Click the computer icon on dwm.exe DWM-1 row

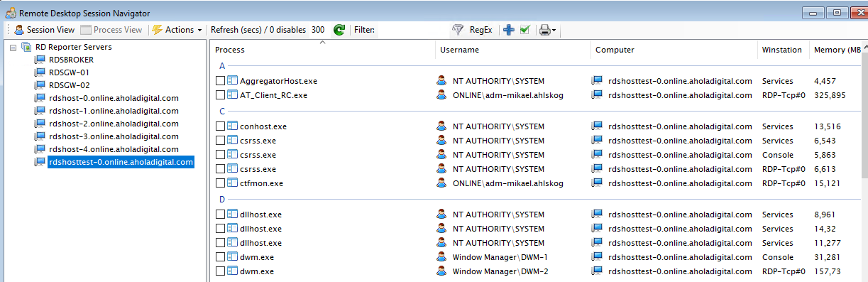click(x=597, y=257)
